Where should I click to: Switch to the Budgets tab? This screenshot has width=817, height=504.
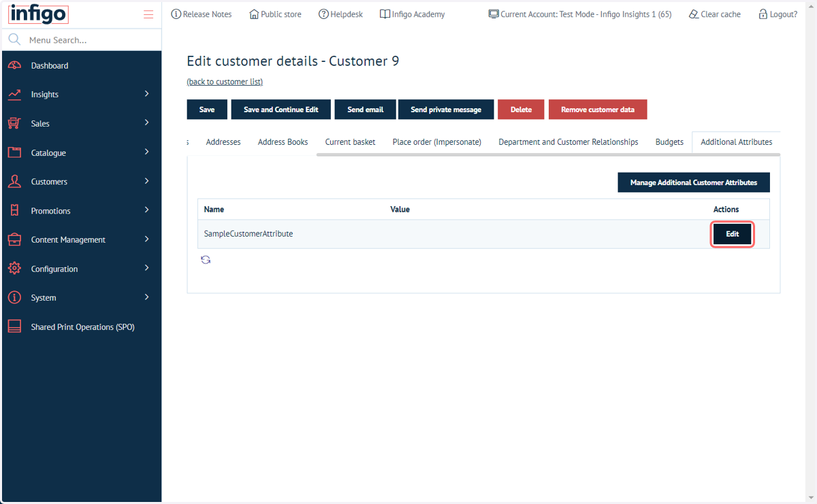pyautogui.click(x=669, y=142)
